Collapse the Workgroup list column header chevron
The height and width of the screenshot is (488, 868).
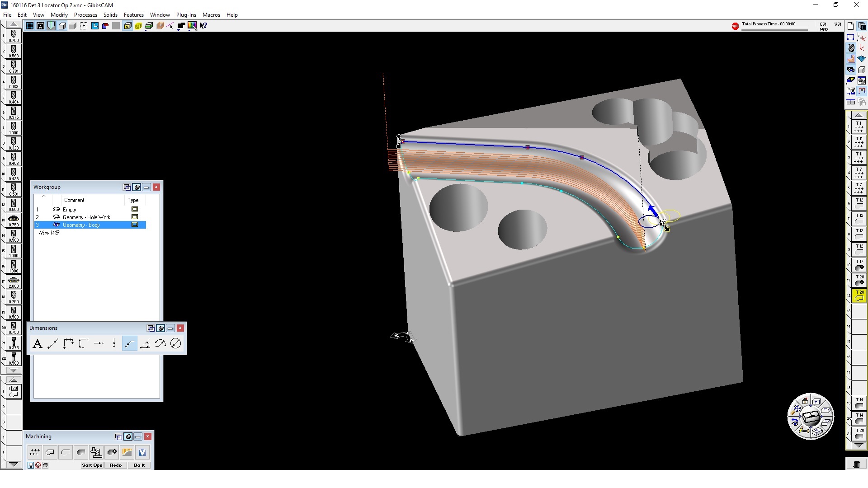[43, 196]
